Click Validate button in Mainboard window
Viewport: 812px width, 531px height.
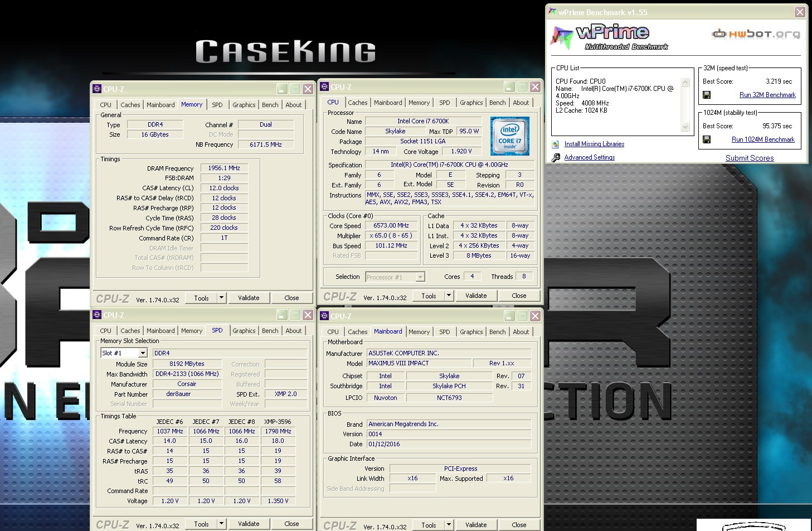(x=476, y=525)
